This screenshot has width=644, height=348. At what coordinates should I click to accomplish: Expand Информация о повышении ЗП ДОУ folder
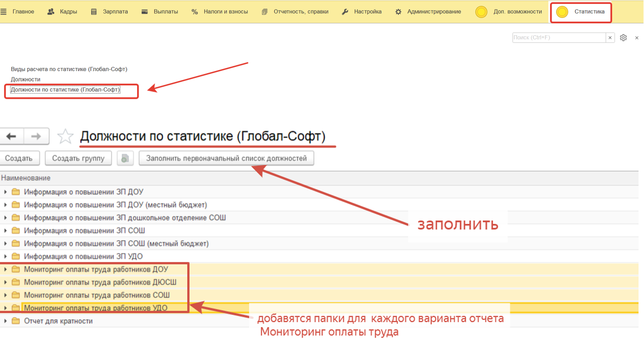click(x=5, y=192)
